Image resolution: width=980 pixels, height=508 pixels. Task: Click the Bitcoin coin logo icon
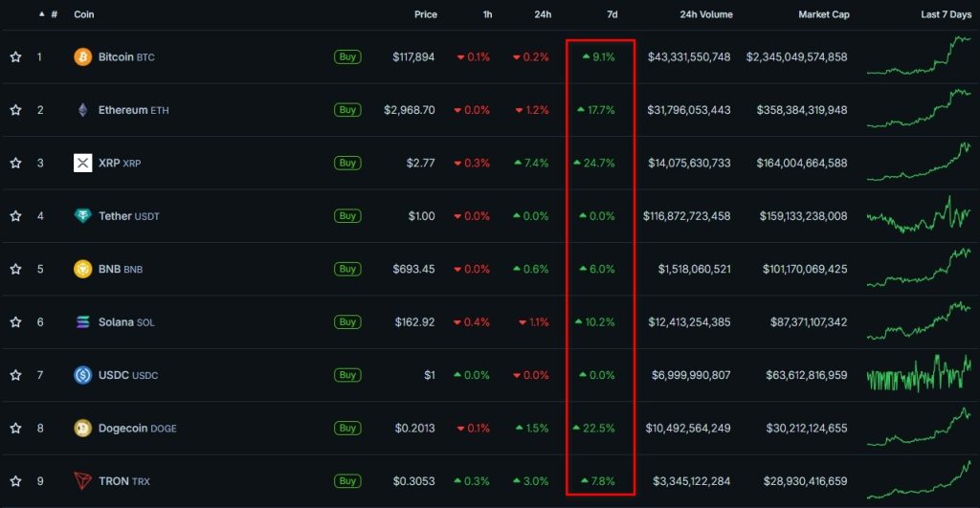83,57
